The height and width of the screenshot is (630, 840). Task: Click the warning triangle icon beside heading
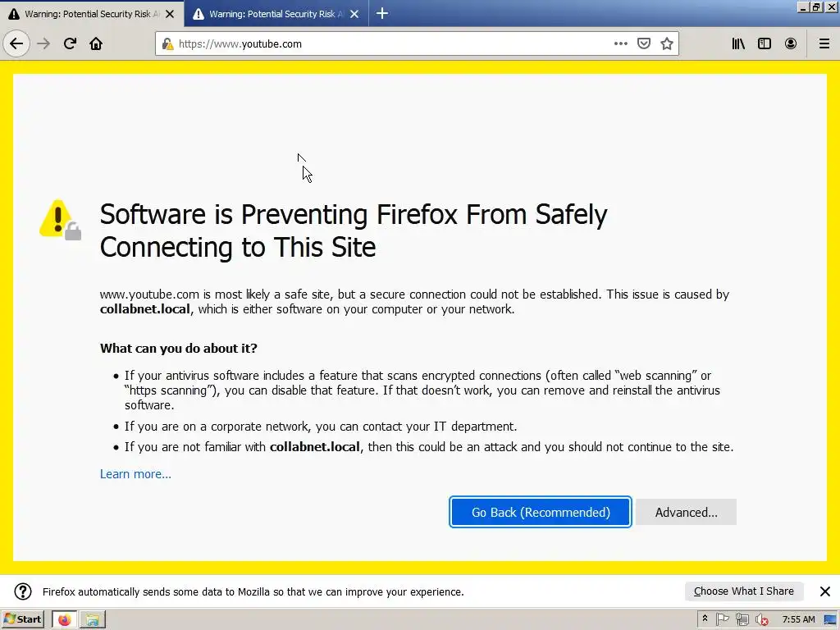(60, 220)
